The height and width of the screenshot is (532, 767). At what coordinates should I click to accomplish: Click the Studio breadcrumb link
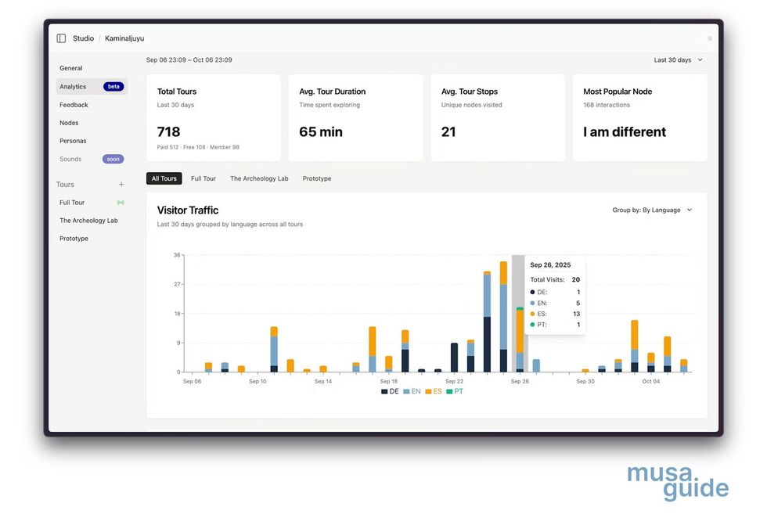point(85,38)
